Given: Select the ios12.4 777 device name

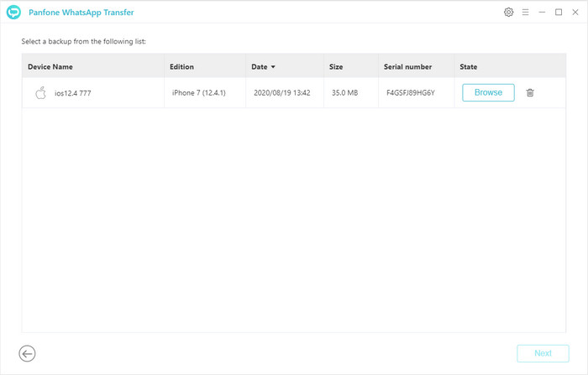Looking at the screenshot, I should pyautogui.click(x=73, y=93).
